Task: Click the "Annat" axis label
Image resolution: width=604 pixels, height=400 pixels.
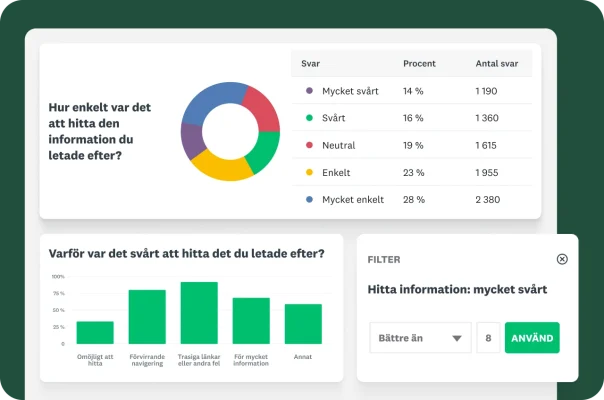Action: click(x=303, y=357)
